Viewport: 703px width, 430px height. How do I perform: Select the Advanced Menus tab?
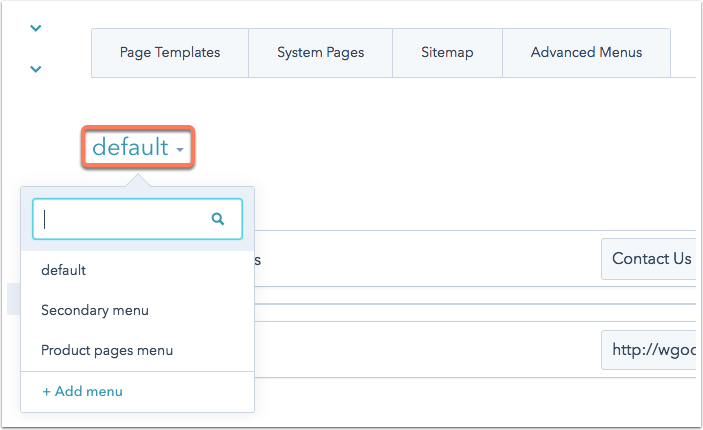[586, 52]
